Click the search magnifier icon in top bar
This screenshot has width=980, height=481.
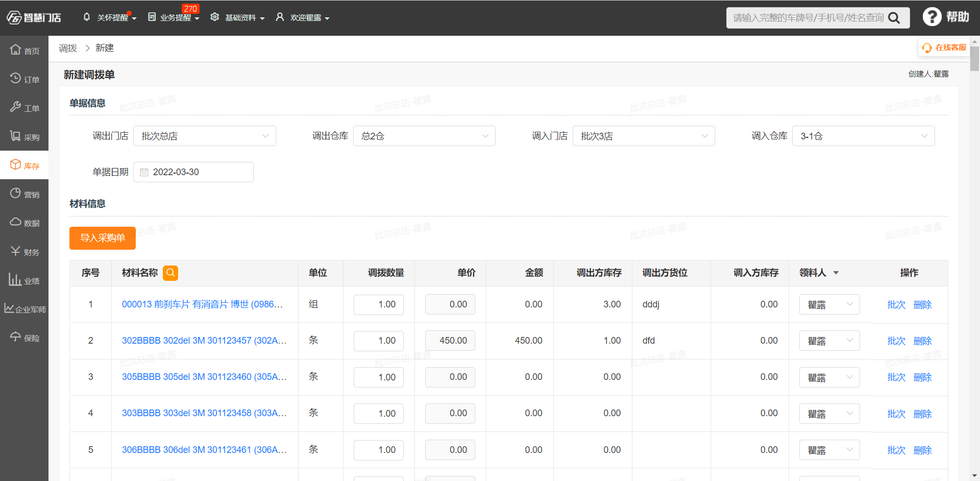(894, 18)
